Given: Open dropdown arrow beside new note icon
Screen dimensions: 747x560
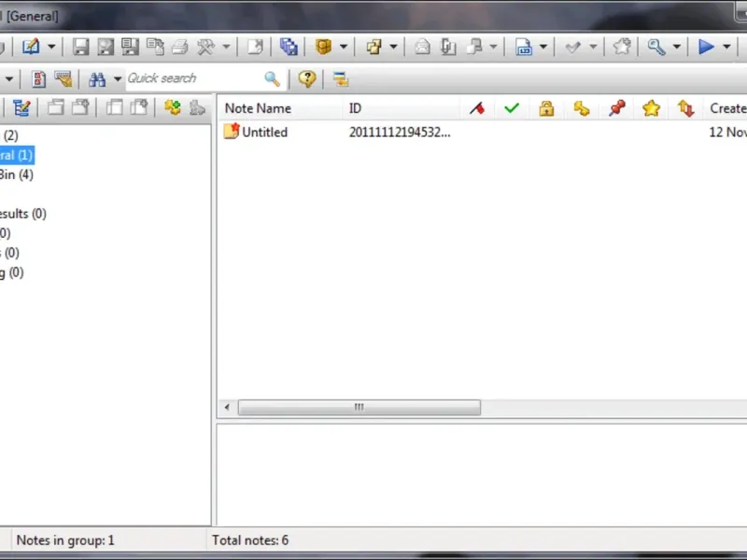Looking at the screenshot, I should point(51,47).
